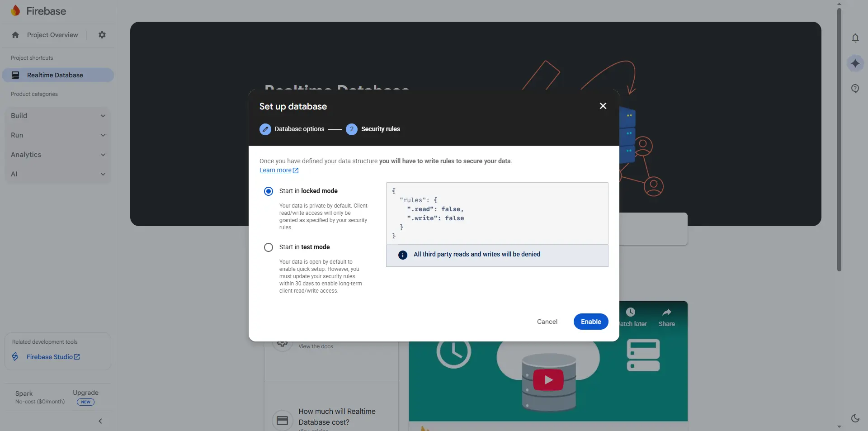Expand the Analytics category
The image size is (868, 431).
click(58, 155)
